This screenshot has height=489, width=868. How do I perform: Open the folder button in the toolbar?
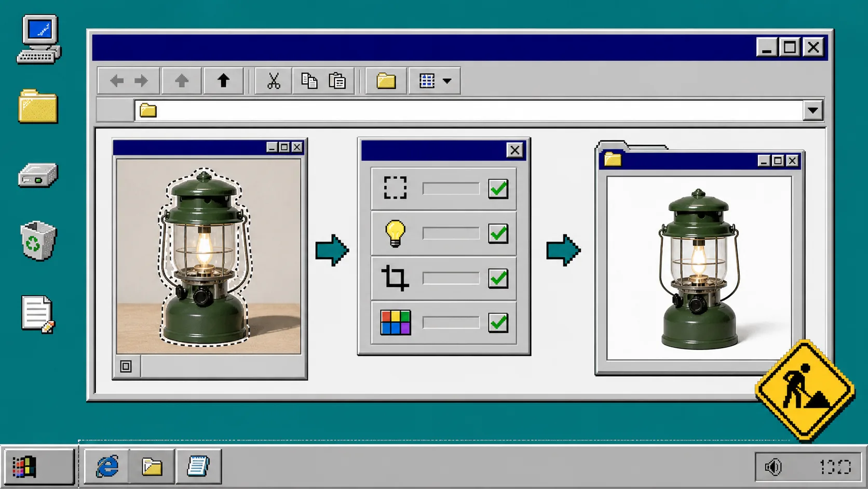coord(386,81)
